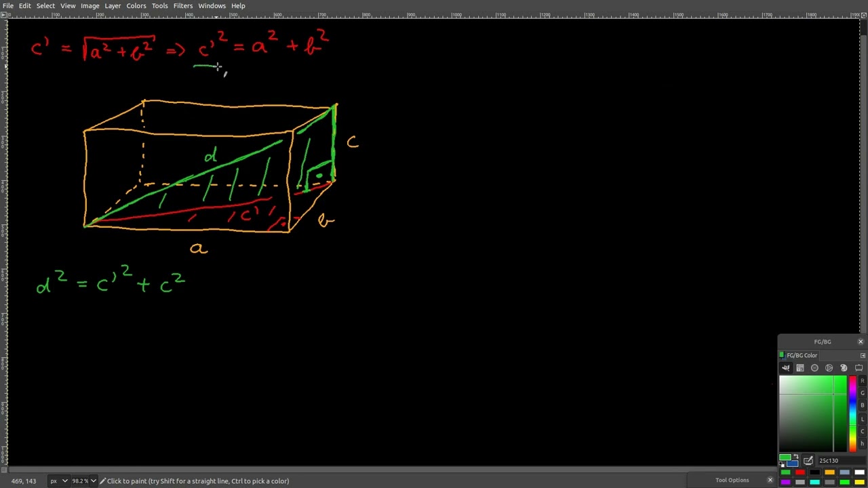Pick the cyan history swatch

click(815, 482)
